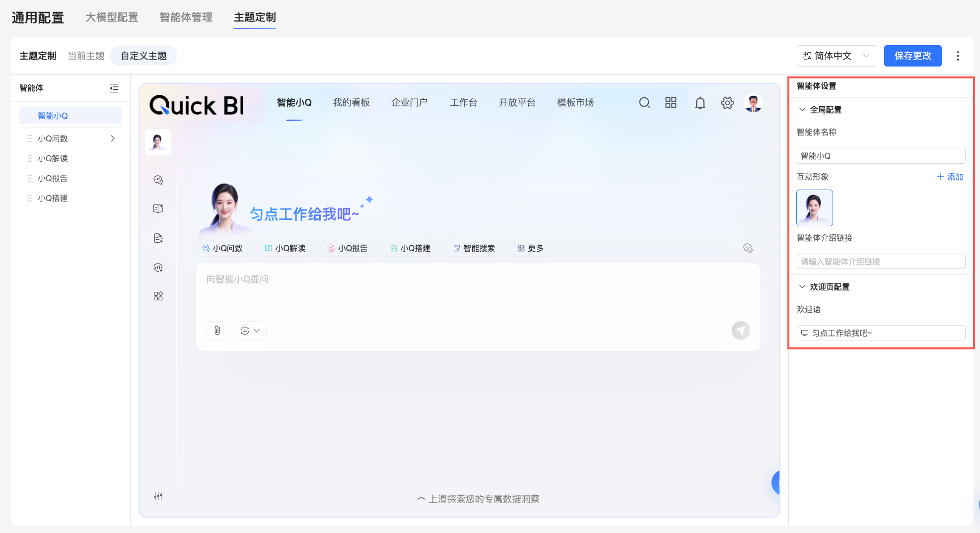Image resolution: width=980 pixels, height=533 pixels.
Task: Open 我的看板 in preview navigation
Action: [351, 103]
